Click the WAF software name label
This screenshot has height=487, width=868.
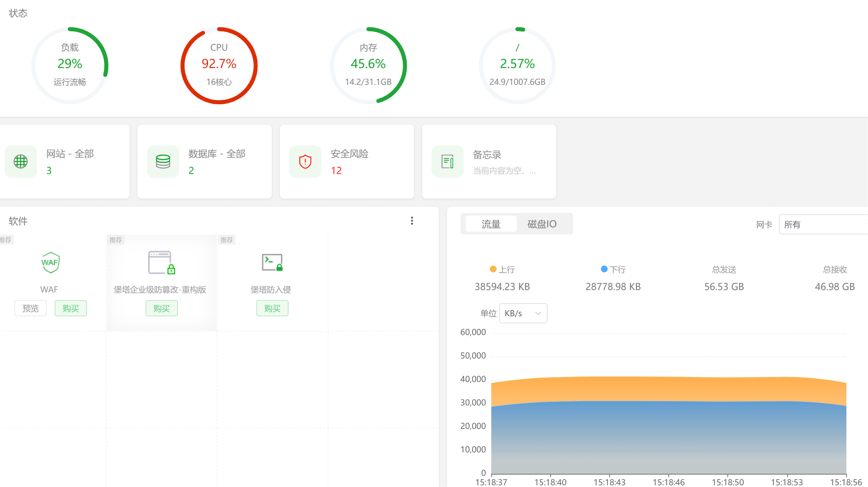tap(49, 289)
